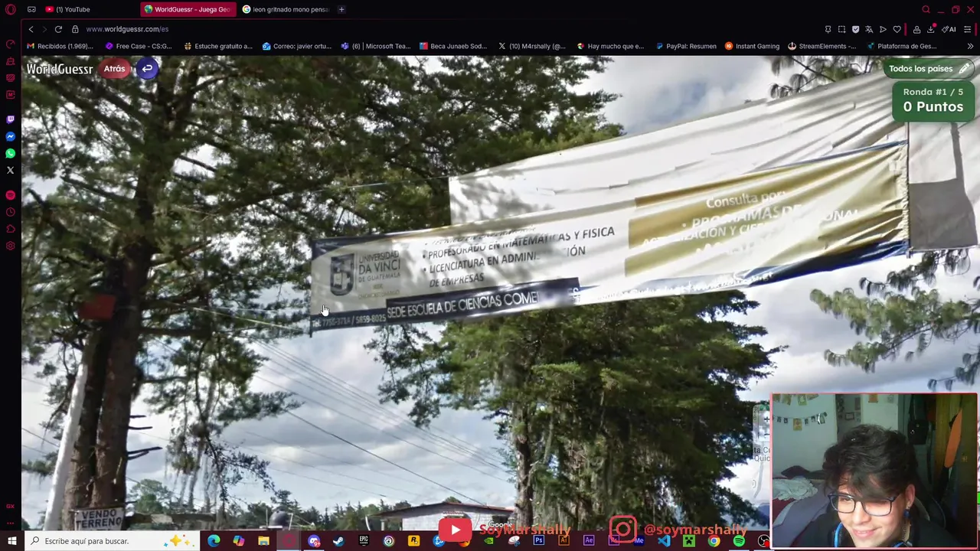Open the Opera GX main menu logo
This screenshot has width=980, height=551.
pos(11,9)
